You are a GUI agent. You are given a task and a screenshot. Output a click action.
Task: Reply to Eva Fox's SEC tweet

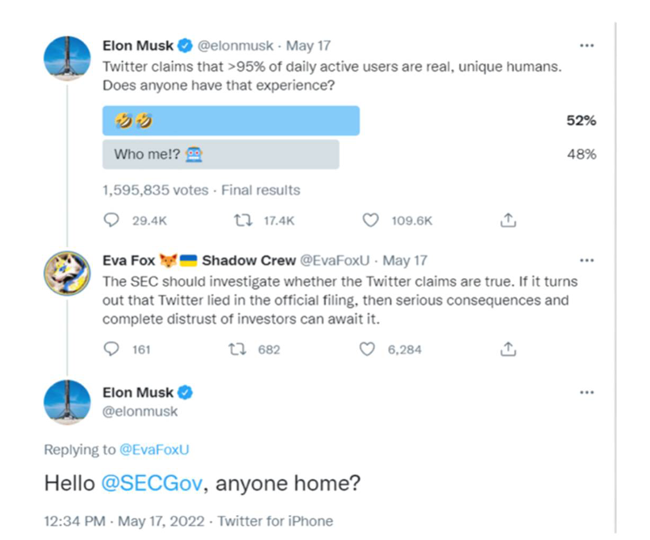(111, 349)
